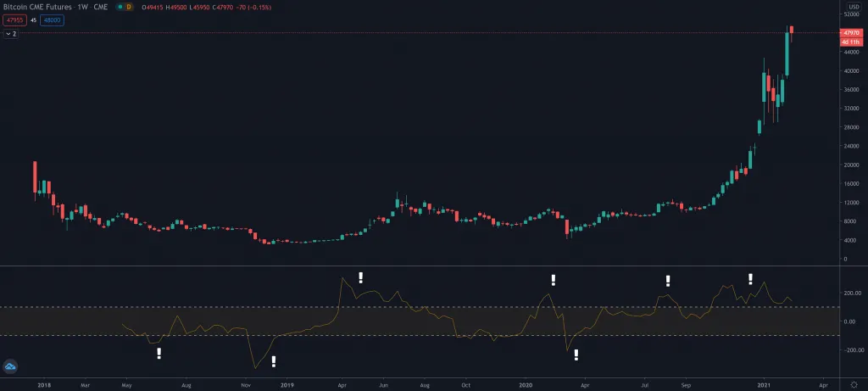Click the exclamation marker below the March 2020 low
The height and width of the screenshot is (391, 868).
[576, 355]
